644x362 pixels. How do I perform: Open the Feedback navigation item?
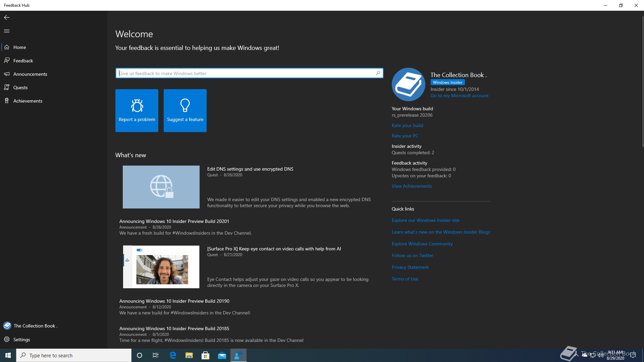[54, 61]
